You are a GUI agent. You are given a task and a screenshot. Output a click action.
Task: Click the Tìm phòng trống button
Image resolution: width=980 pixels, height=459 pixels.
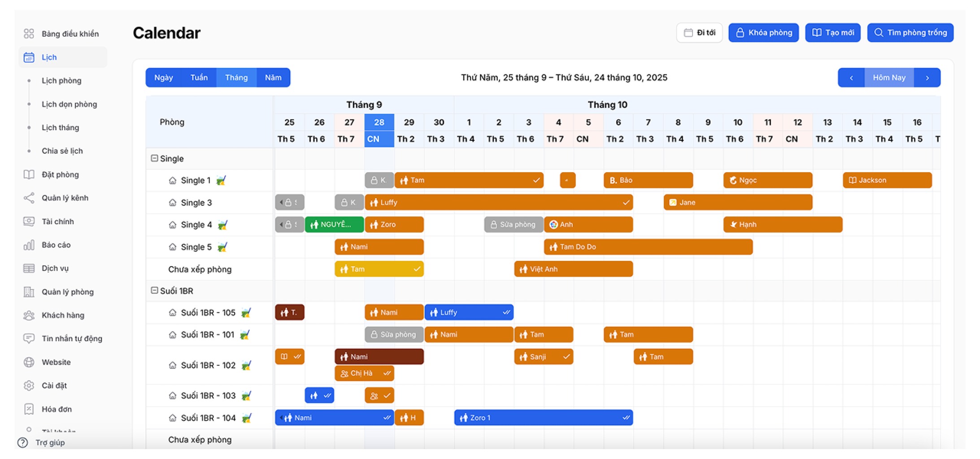pyautogui.click(x=910, y=33)
